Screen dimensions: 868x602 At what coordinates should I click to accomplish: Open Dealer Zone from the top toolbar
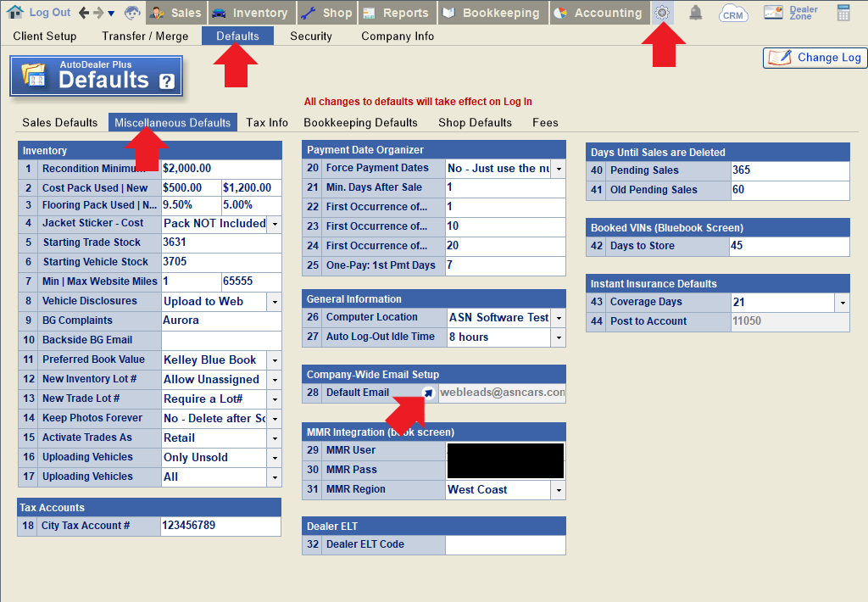790,13
